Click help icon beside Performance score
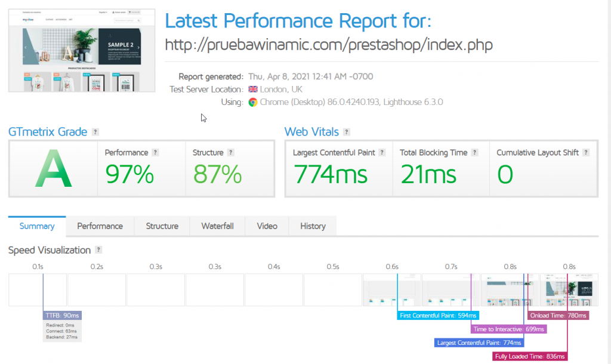 (155, 153)
